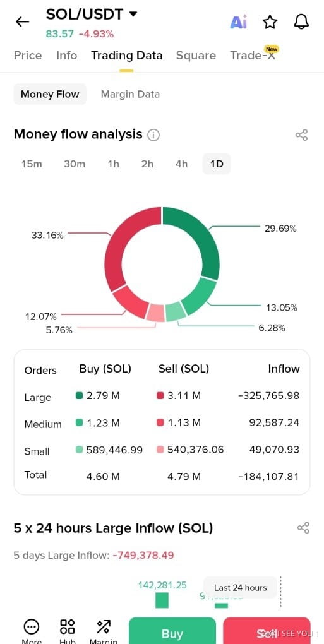324x644 pixels.
Task: Select the 1D timeframe
Action: [x=217, y=164]
